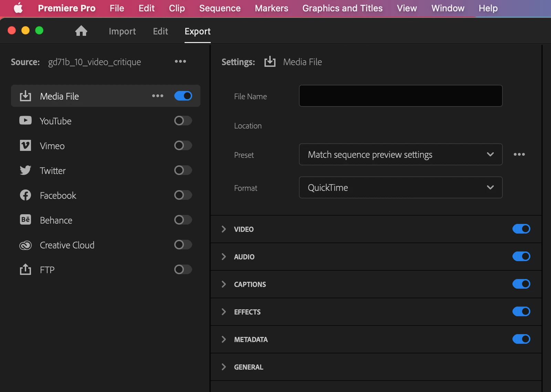The width and height of the screenshot is (551, 392).
Task: Click the Twitter bird icon
Action: 25,170
